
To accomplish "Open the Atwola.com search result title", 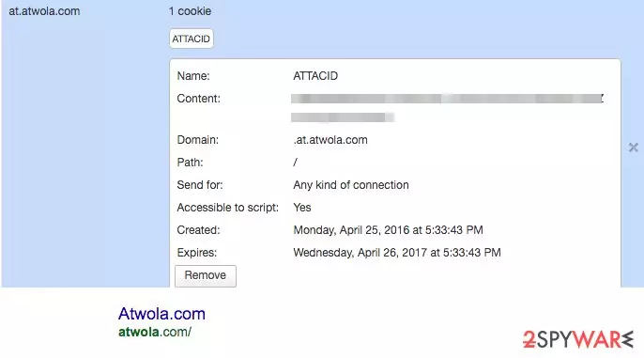I will 161,314.
